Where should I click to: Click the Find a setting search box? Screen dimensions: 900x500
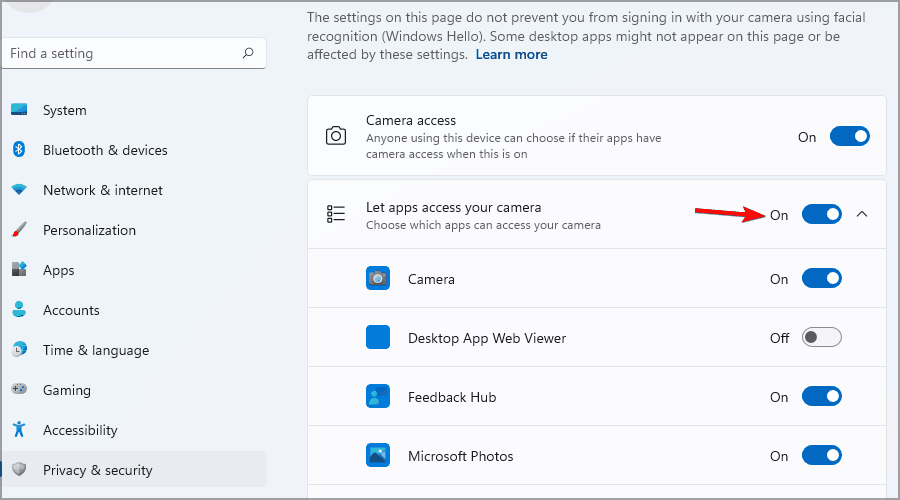(x=120, y=53)
